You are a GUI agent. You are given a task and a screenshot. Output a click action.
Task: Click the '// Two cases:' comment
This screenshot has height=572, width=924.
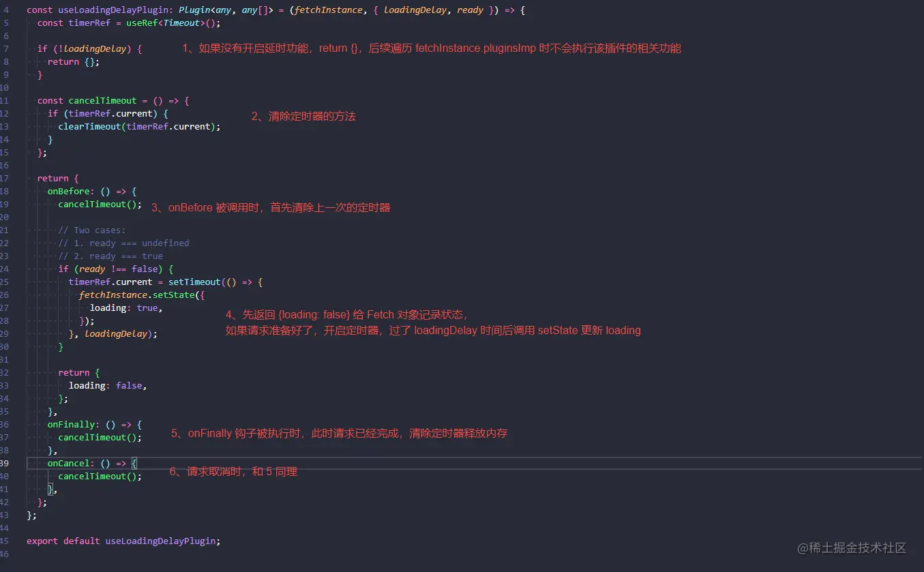[92, 230]
